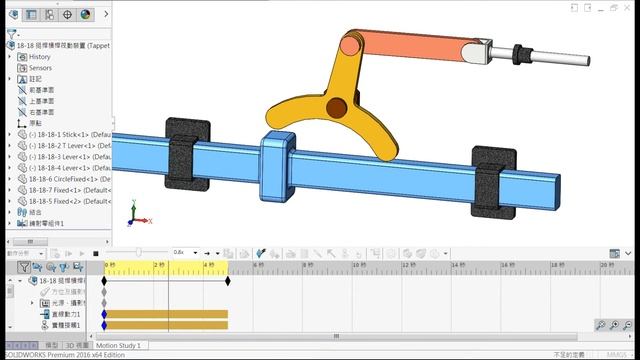Open the DisplayManager color sphere tab

point(85,15)
